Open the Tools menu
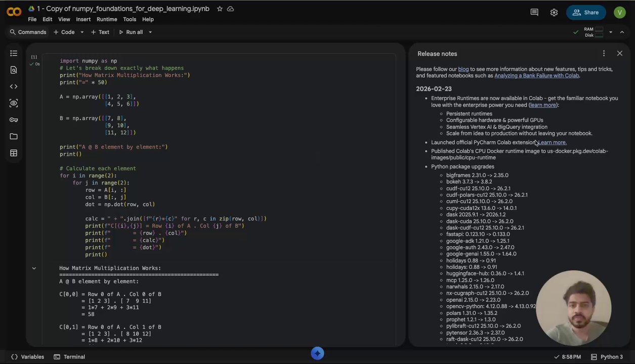Screen dimensions: 635x364 tap(130, 19)
